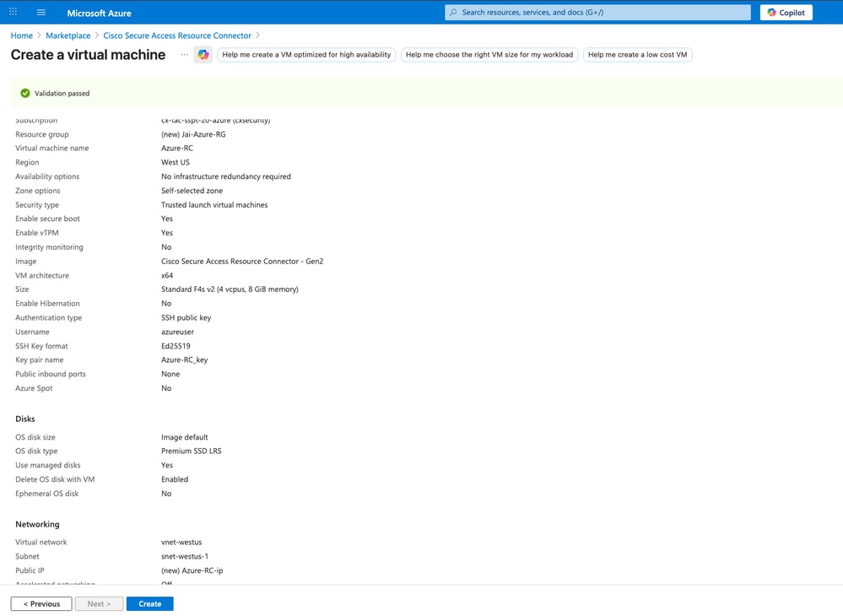Click the resources search input field

point(591,12)
